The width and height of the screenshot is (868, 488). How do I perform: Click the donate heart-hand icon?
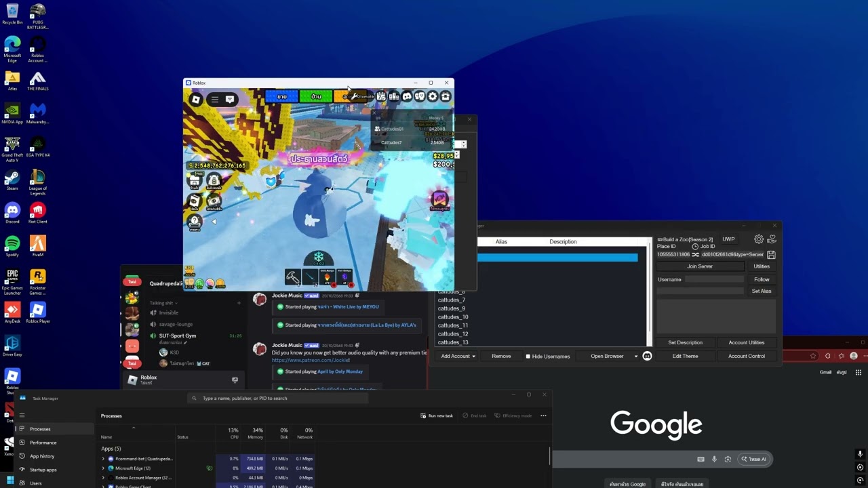772,239
